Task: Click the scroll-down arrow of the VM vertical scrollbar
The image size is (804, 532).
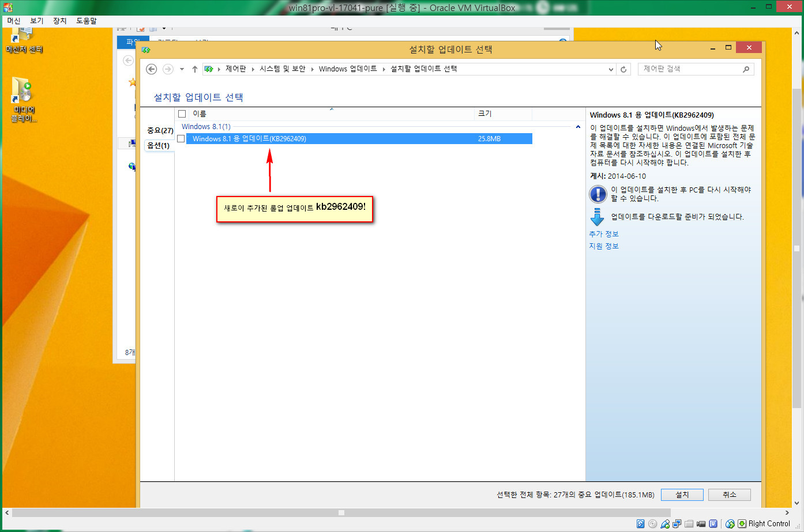Action: pyautogui.click(x=797, y=503)
